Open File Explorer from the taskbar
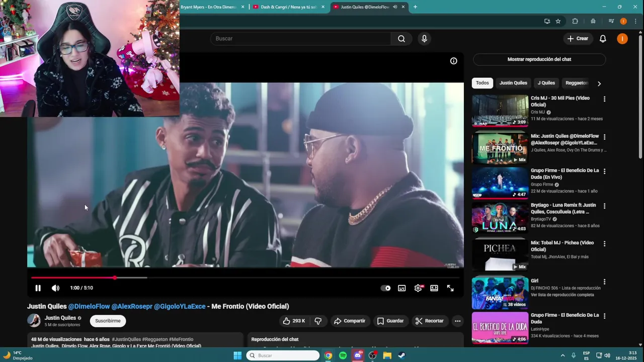 387,355
